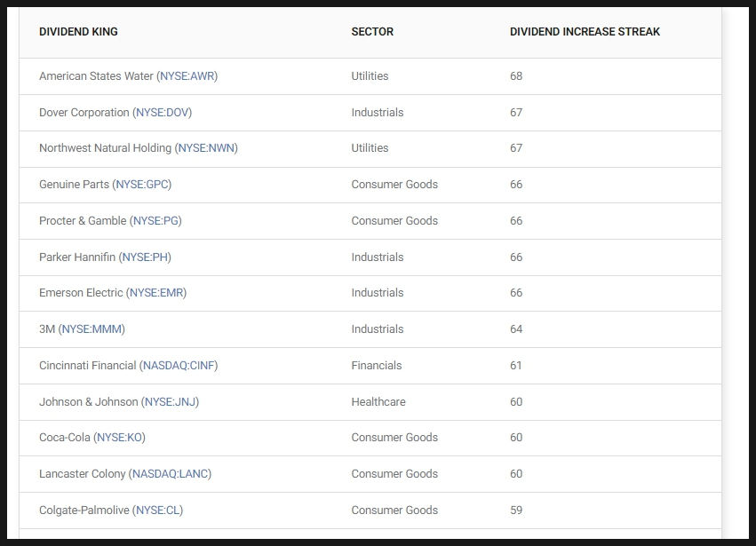Click the NYSE:JNJ ticker link
This screenshot has height=546, width=756.
pyautogui.click(x=171, y=402)
